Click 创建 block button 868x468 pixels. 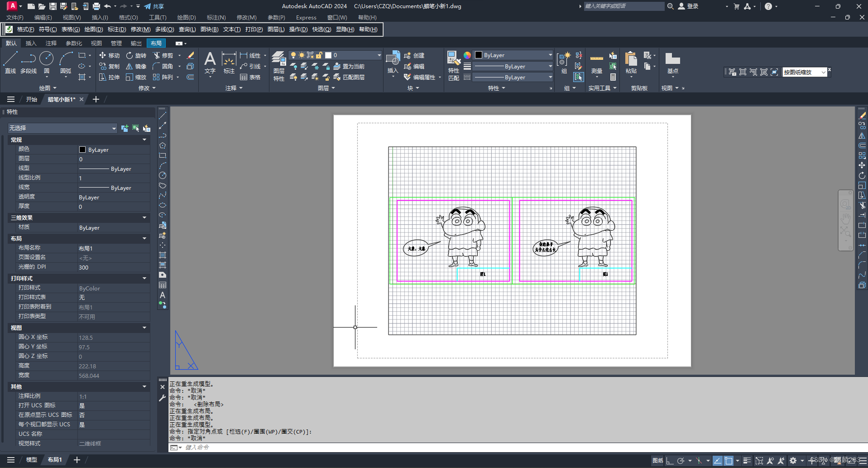(414, 55)
